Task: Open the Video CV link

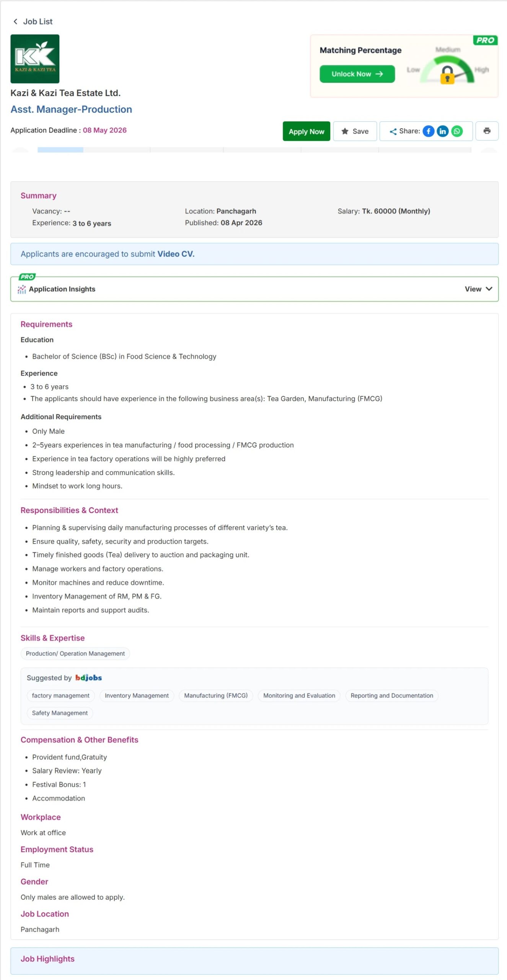Action: pos(176,254)
